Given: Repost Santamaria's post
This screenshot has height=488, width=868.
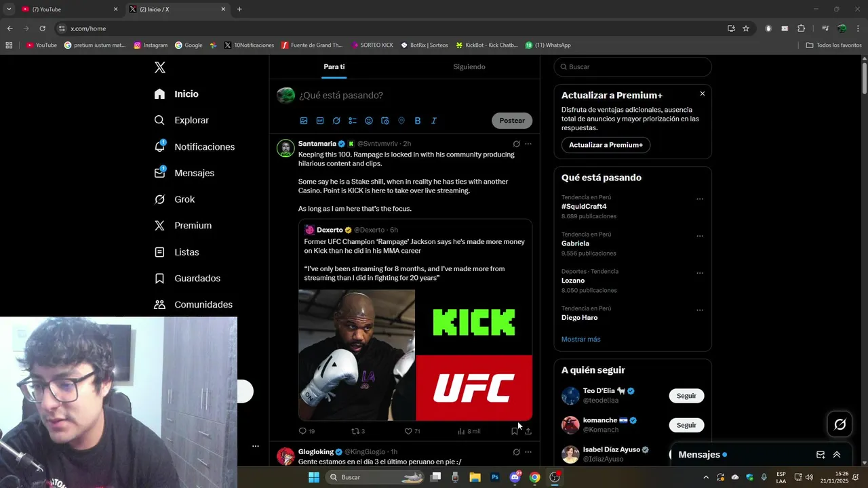Looking at the screenshot, I should click(x=358, y=431).
